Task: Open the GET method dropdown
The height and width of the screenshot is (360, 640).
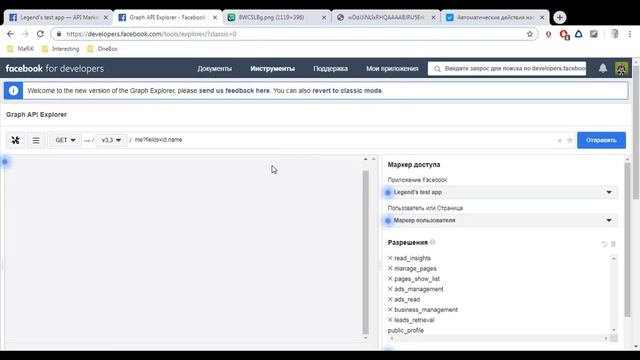Action: click(65, 140)
